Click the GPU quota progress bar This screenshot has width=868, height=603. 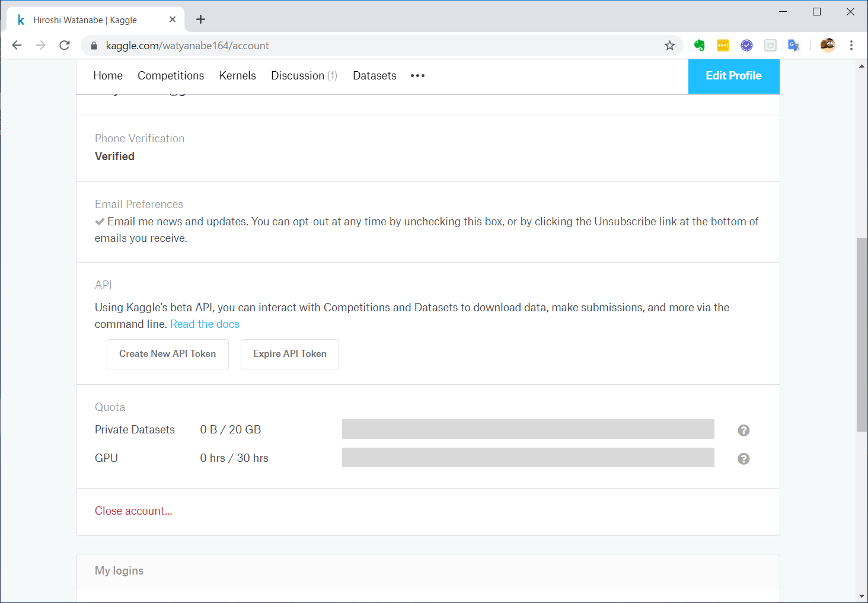(528, 458)
